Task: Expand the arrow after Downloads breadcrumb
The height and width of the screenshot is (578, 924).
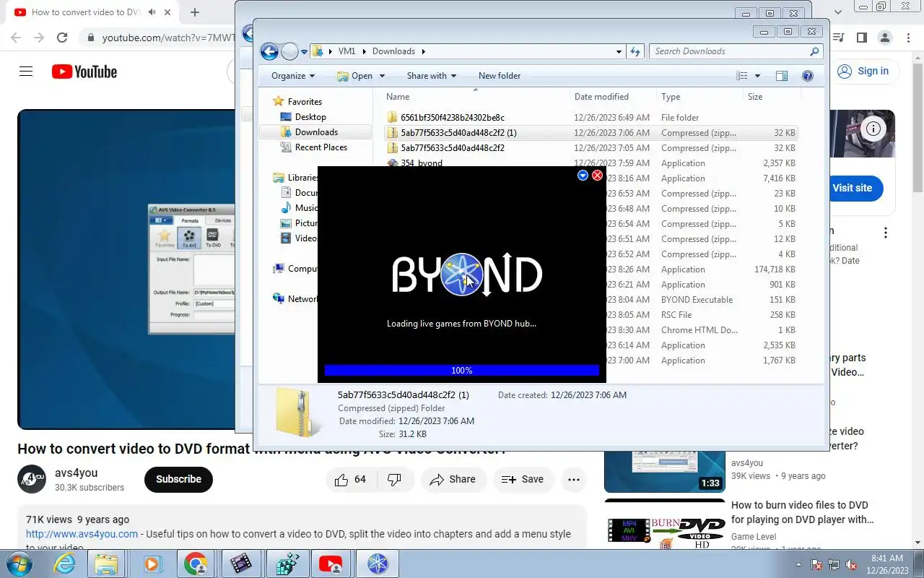Action: [x=423, y=51]
